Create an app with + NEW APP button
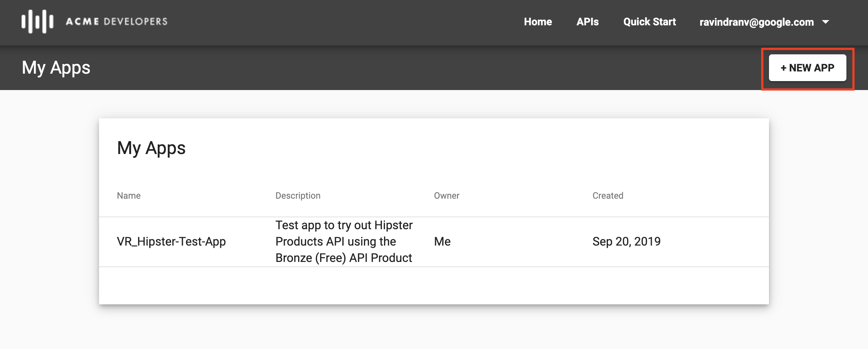 coord(807,68)
